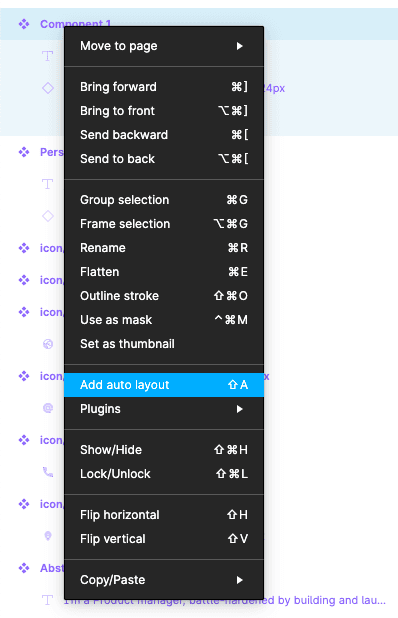Toggle Show/Hide for the selection

tap(164, 450)
